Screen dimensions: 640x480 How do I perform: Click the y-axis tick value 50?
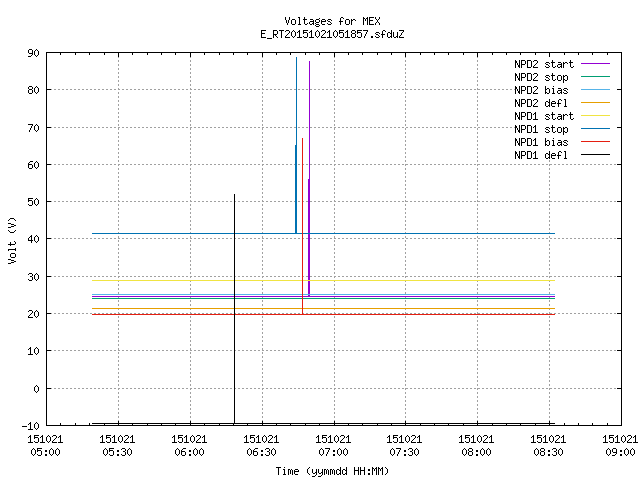(33, 202)
